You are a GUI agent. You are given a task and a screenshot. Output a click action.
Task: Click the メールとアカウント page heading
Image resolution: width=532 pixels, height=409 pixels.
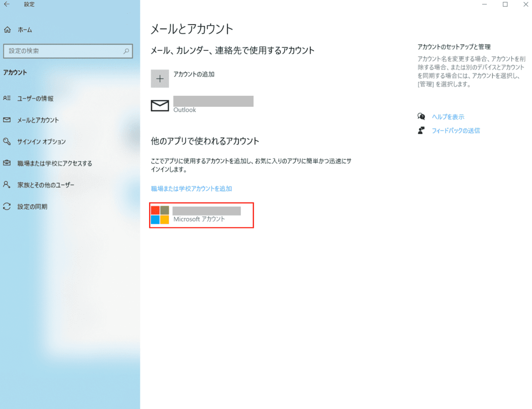(192, 29)
